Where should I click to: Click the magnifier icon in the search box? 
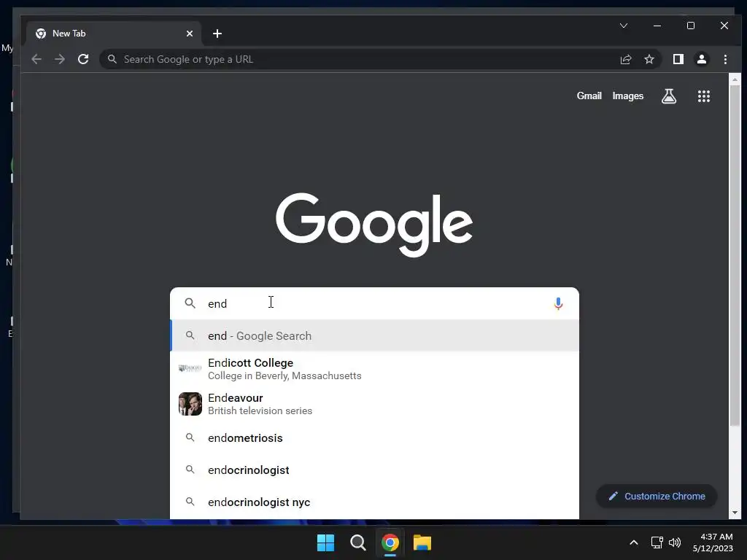tap(190, 303)
